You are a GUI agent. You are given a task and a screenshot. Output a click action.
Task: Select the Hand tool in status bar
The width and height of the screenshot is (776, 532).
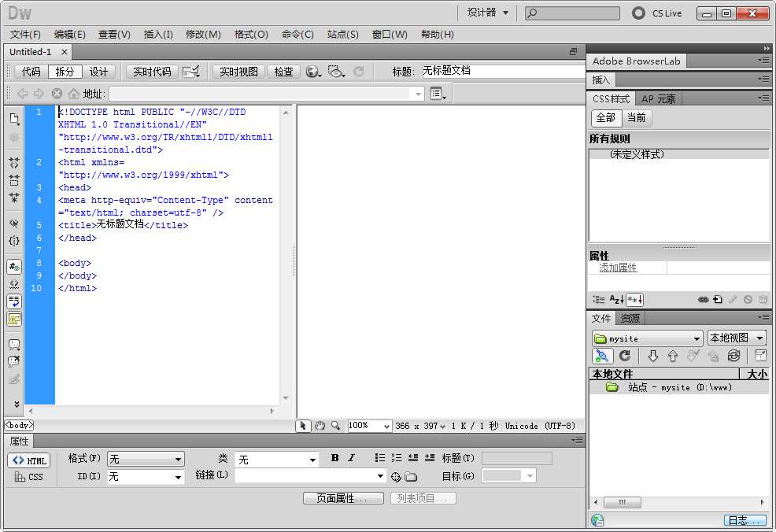(320, 426)
